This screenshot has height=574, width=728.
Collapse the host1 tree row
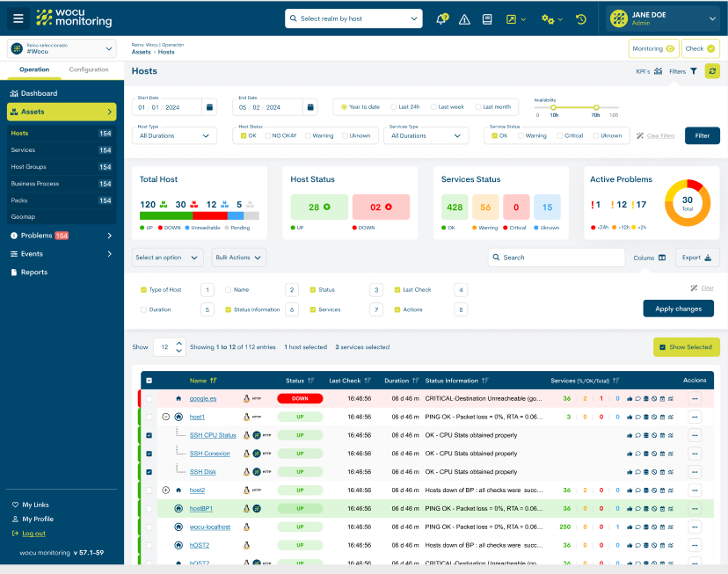pyautogui.click(x=166, y=417)
